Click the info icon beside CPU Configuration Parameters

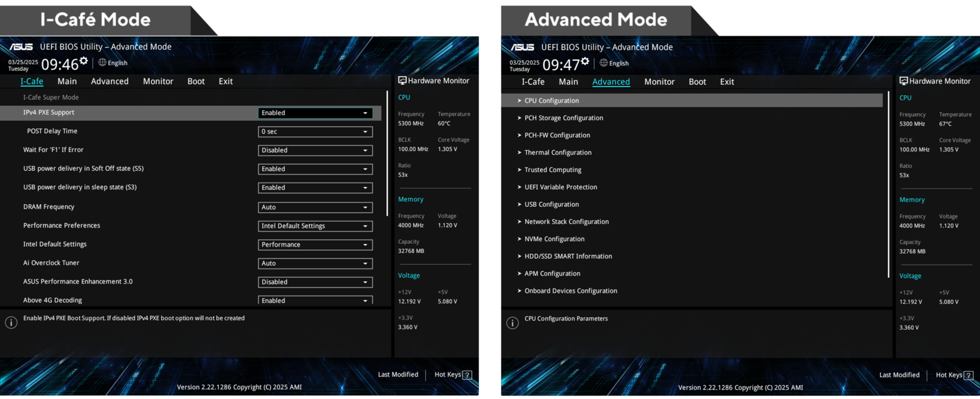(513, 323)
